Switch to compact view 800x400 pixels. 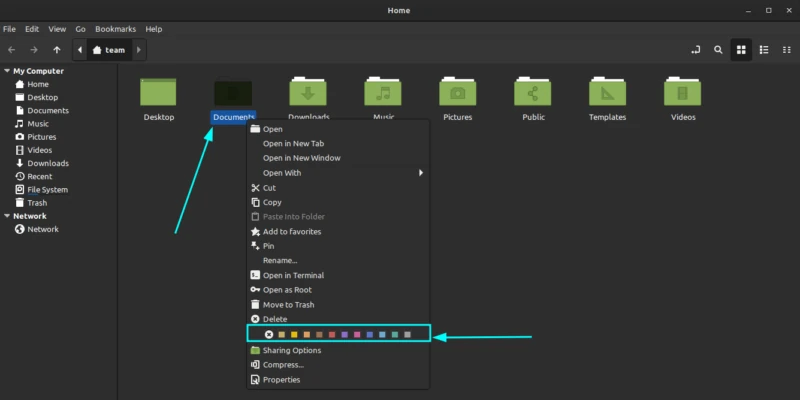pyautogui.click(x=786, y=49)
